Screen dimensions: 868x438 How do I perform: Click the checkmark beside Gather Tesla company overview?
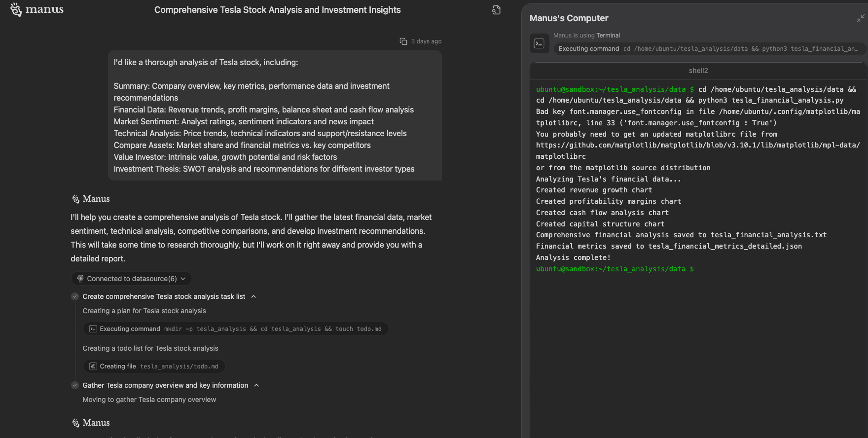click(x=75, y=385)
